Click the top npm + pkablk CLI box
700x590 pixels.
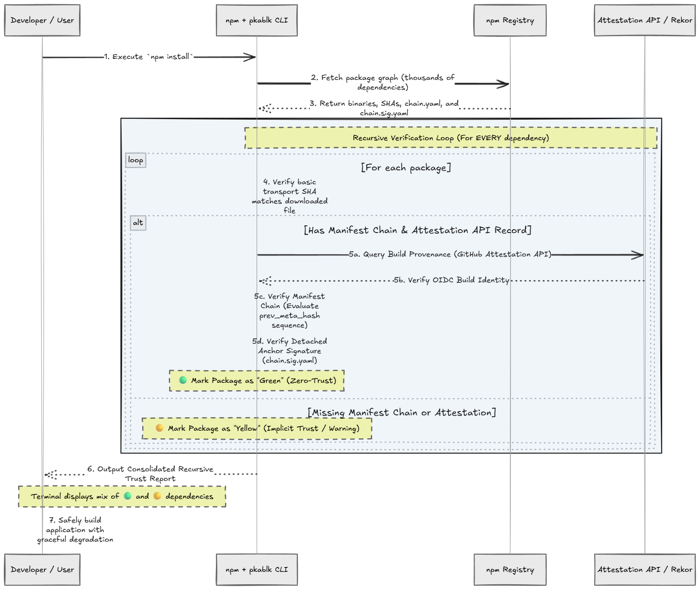257,21
